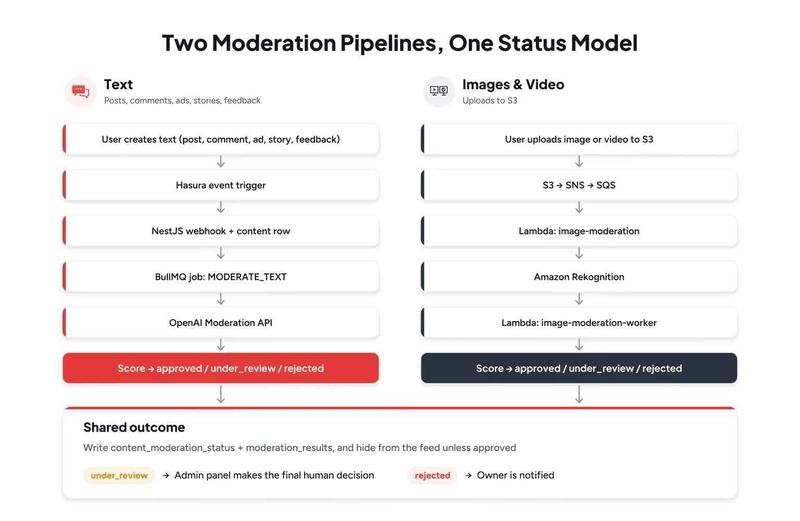Click the arrow before Owner is notified
The image size is (800, 521).
(468, 476)
